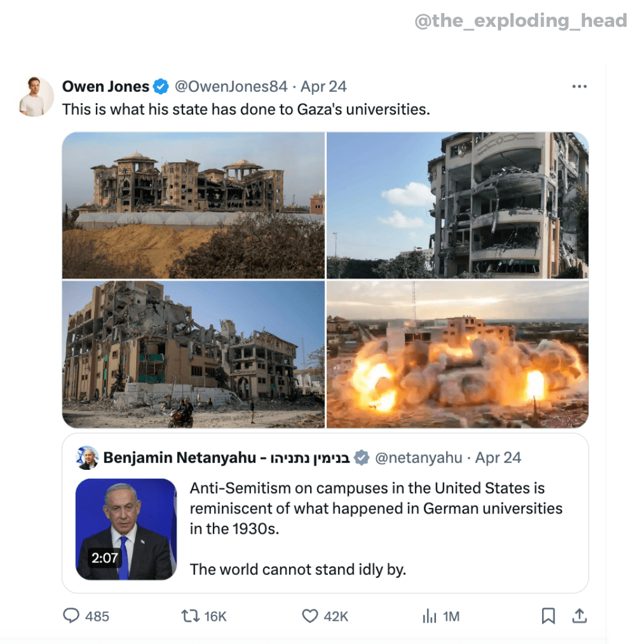The image size is (644, 644).
Task: Play the 2:07 Netanyahu video
Action: point(126,529)
